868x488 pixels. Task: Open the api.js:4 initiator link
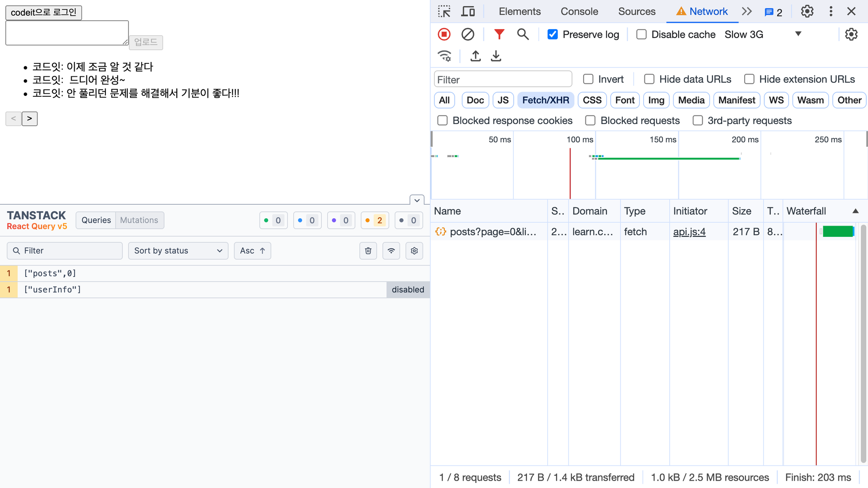pos(689,232)
